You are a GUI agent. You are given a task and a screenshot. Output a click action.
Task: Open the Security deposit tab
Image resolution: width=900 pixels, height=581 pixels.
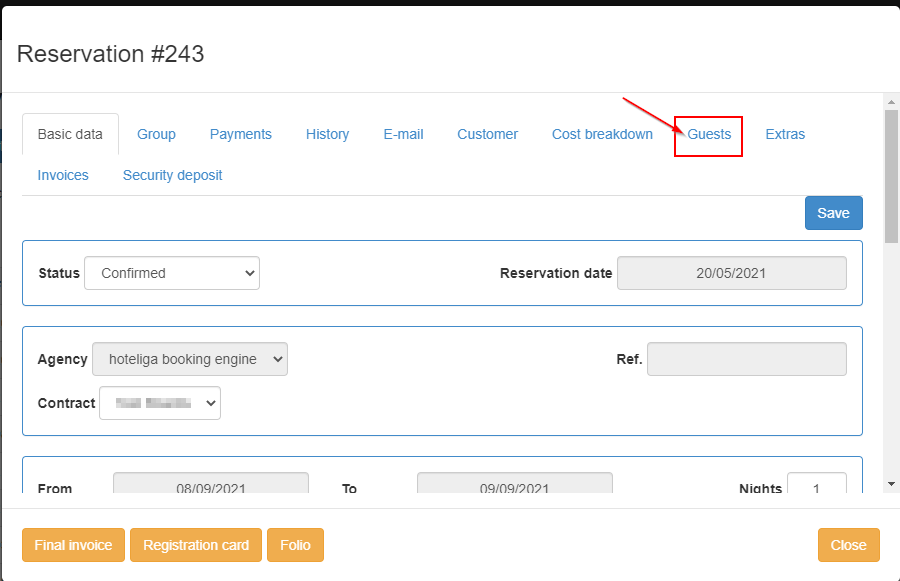pyautogui.click(x=172, y=175)
